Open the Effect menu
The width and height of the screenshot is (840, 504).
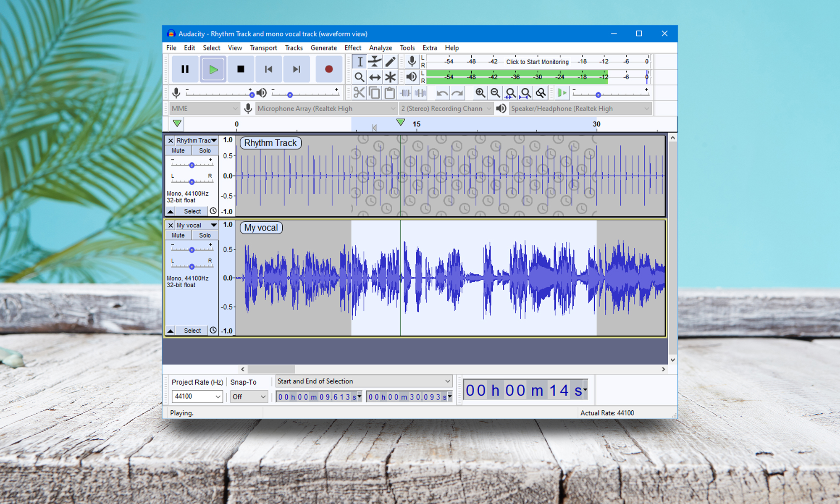click(353, 47)
